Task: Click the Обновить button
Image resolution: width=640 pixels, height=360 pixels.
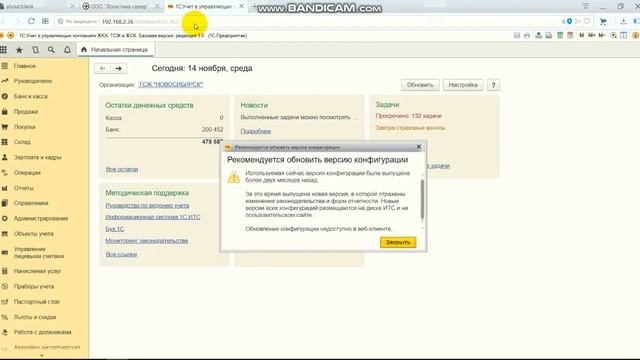Action: click(x=420, y=85)
